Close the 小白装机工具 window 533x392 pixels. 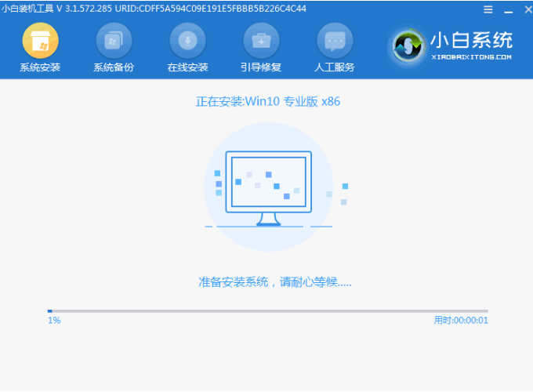point(522,9)
